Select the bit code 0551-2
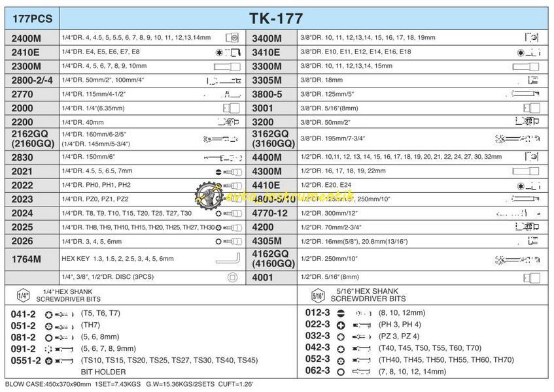554x392 pixels. coord(26,361)
